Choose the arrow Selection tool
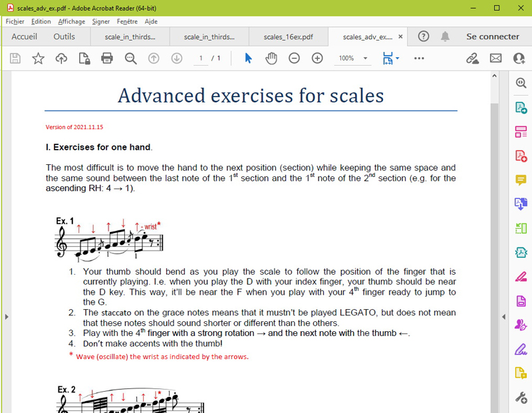Image resolution: width=532 pixels, height=413 pixels. coord(248,59)
